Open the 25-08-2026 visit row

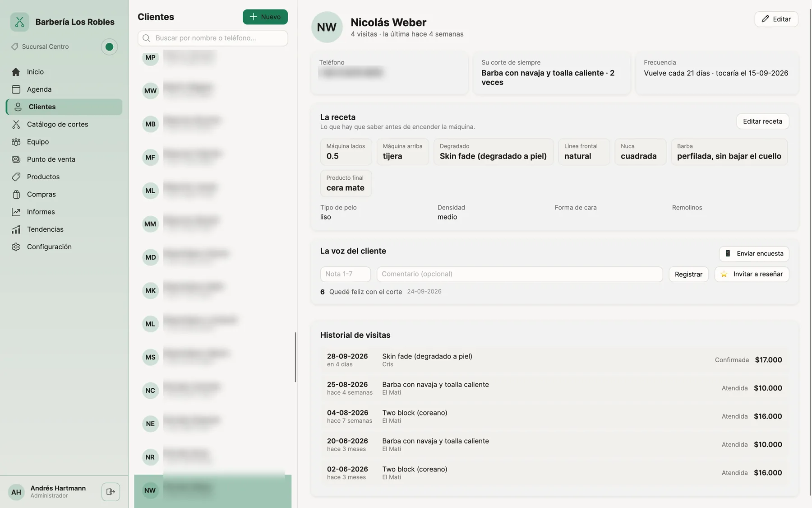[x=554, y=388]
